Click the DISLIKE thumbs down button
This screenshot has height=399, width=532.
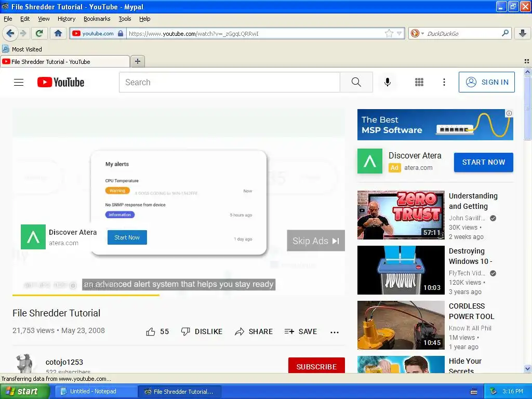point(202,331)
